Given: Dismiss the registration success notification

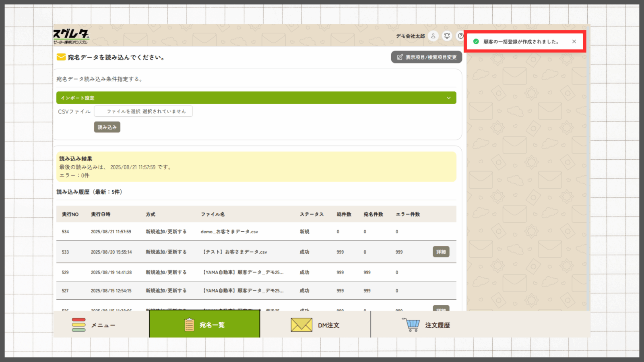Looking at the screenshot, I should click(x=574, y=41).
